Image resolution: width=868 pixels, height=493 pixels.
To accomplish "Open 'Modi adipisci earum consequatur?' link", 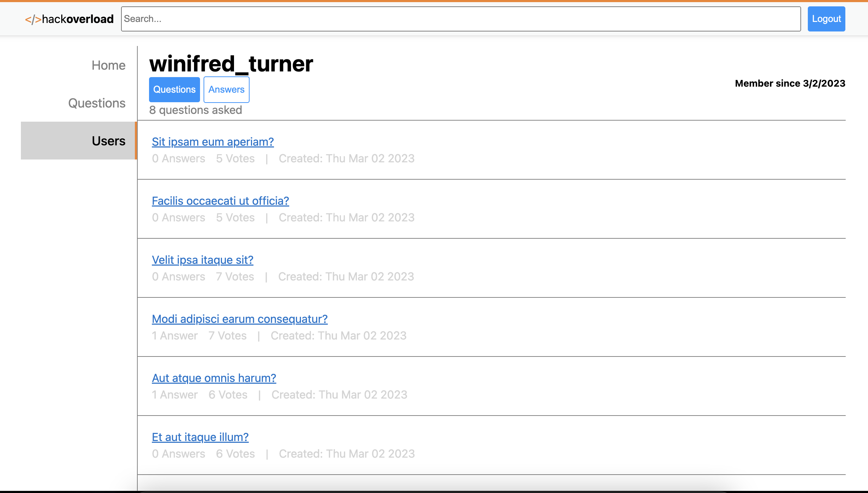I will coord(240,319).
